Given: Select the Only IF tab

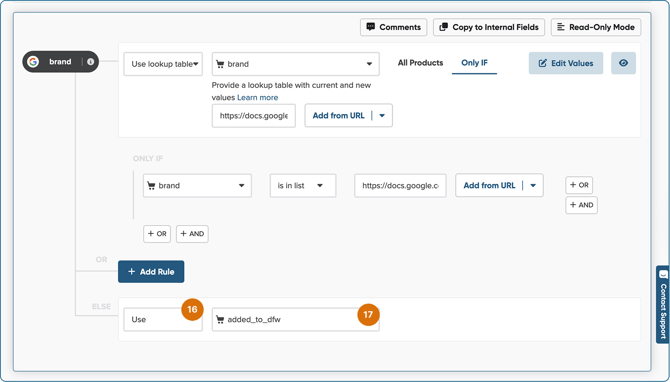Looking at the screenshot, I should tap(474, 63).
